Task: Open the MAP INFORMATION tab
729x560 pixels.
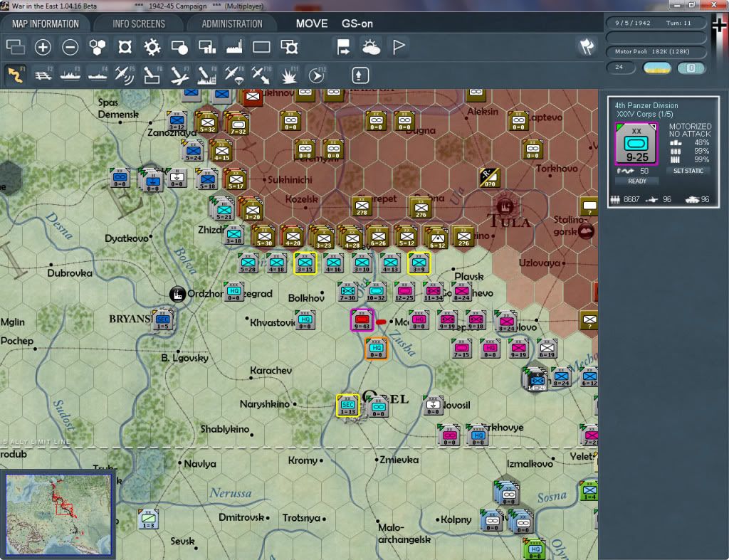Action: tap(45, 23)
